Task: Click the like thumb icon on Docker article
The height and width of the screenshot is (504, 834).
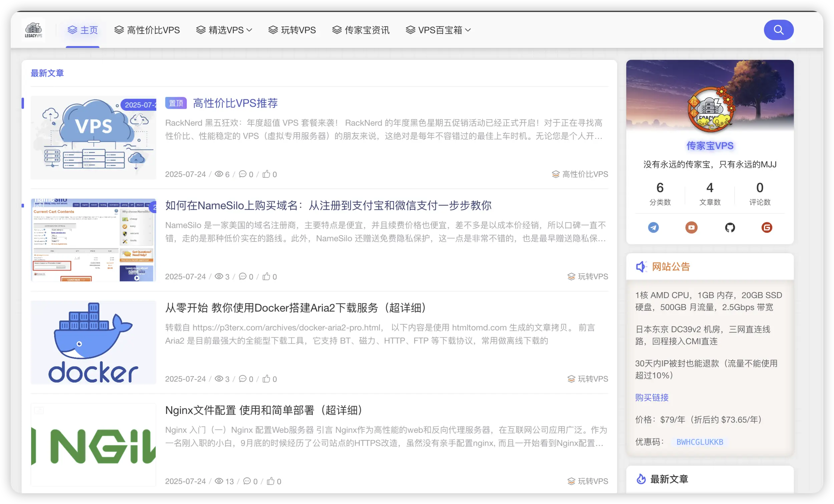Action: [x=266, y=379]
